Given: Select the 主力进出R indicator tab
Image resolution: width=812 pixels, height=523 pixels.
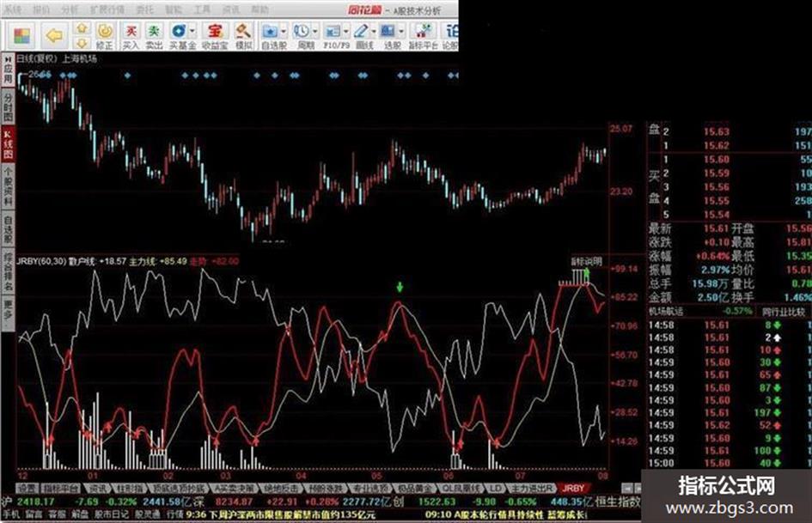Looking at the screenshot, I should pyautogui.click(x=530, y=488).
